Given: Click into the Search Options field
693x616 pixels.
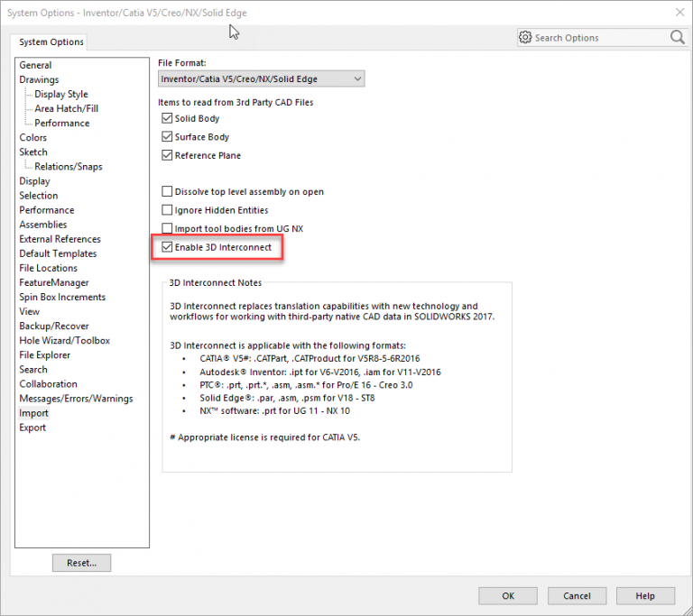Looking at the screenshot, I should (596, 38).
